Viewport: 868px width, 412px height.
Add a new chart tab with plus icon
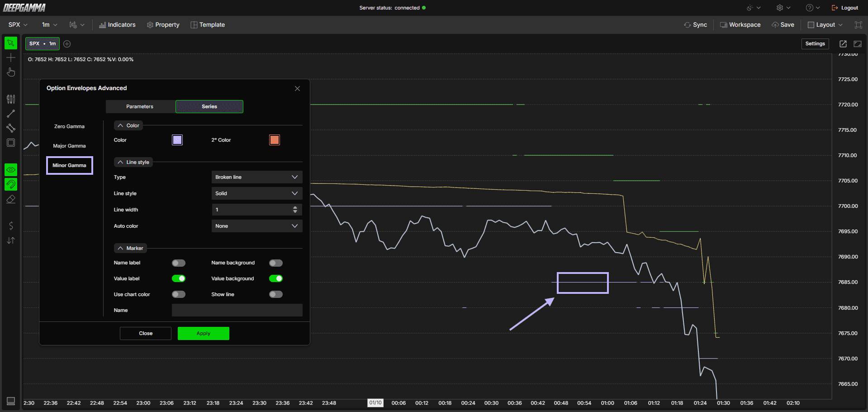[67, 44]
